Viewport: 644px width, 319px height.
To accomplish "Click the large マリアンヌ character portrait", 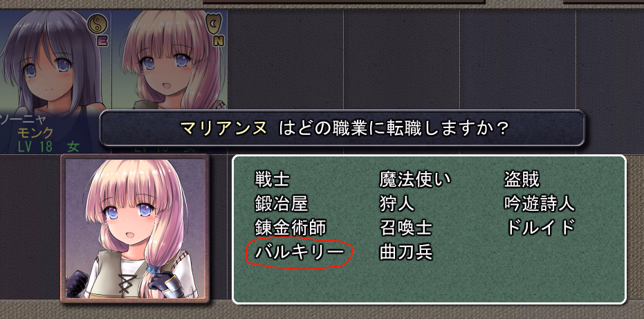I will coord(135,228).
